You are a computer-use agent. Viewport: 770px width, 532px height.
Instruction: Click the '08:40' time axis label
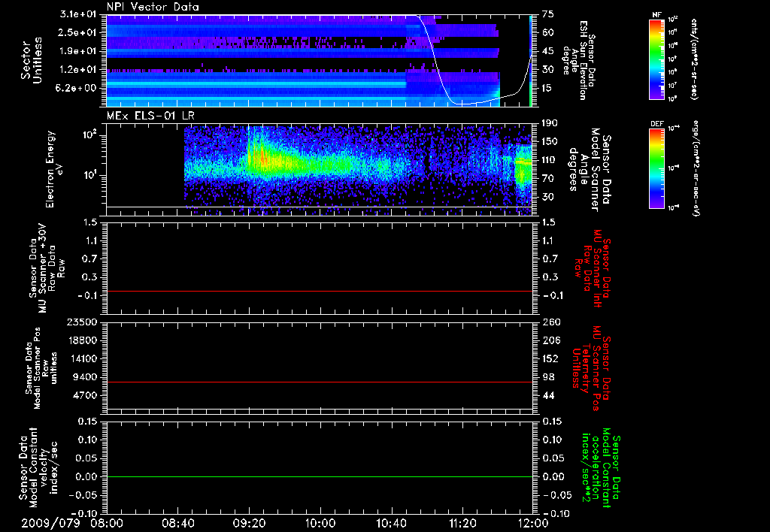point(177,523)
